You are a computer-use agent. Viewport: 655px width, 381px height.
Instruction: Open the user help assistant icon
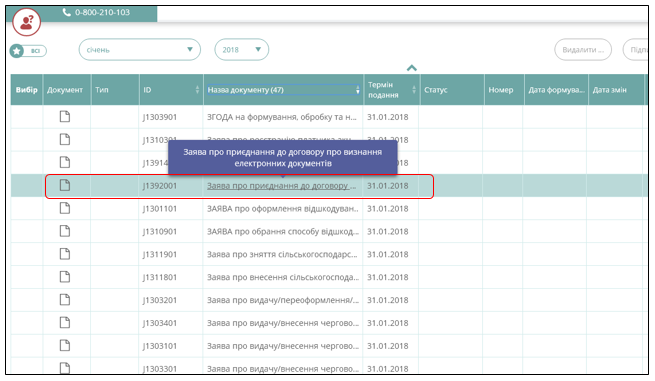26,22
